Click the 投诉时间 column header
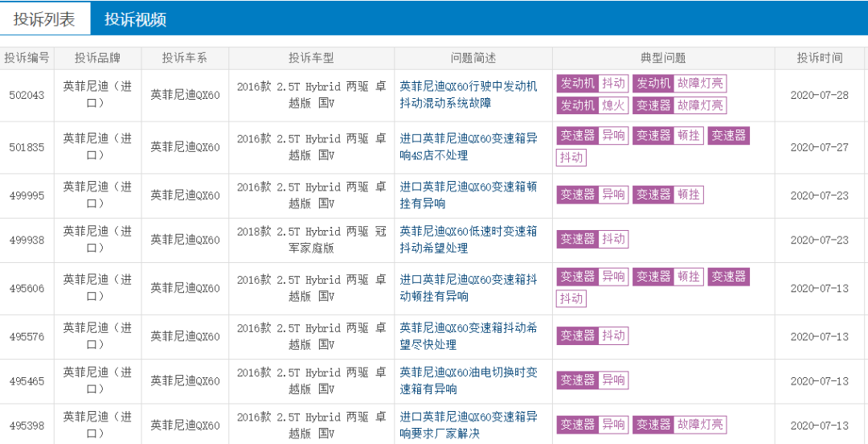The image size is (868, 444). (819, 58)
